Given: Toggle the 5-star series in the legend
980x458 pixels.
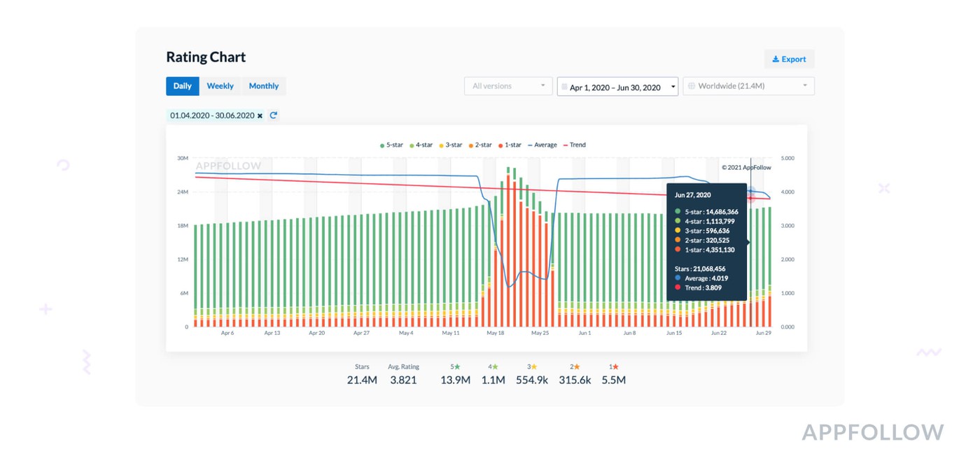Looking at the screenshot, I should tap(392, 145).
